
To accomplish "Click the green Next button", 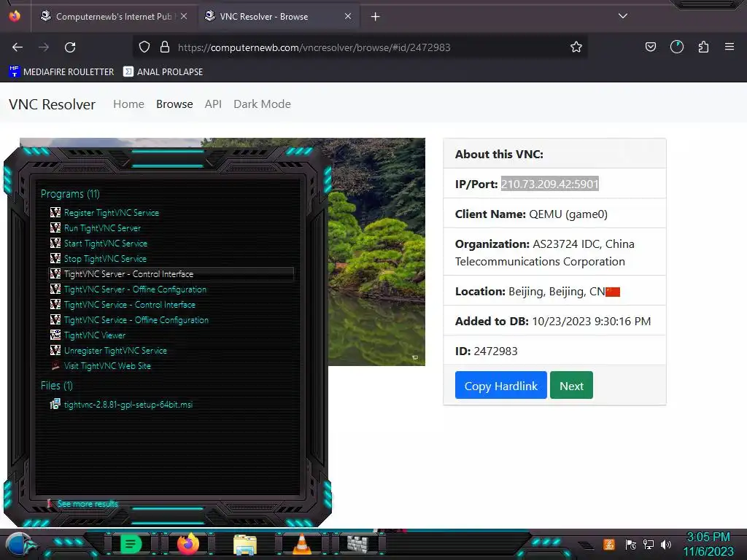I will (x=571, y=385).
